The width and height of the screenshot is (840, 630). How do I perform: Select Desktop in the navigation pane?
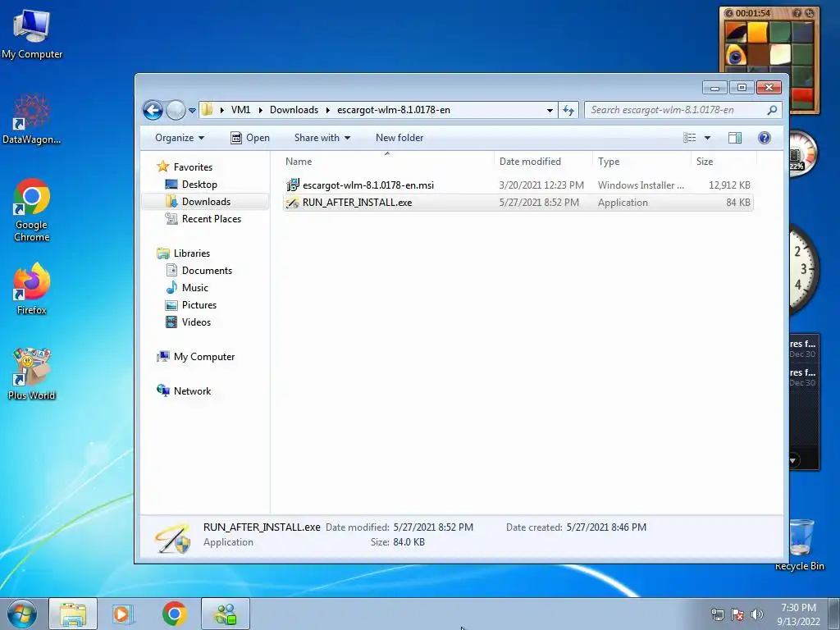point(199,185)
